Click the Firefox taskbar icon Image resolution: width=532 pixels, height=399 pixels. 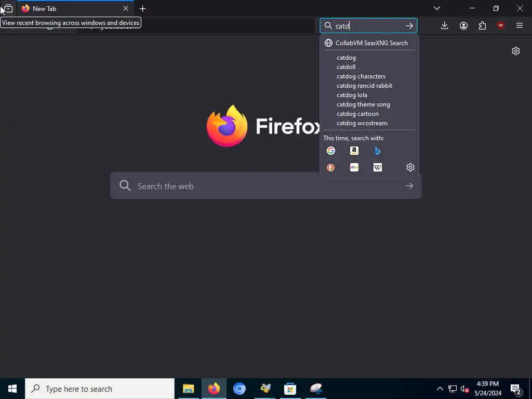tap(214, 389)
